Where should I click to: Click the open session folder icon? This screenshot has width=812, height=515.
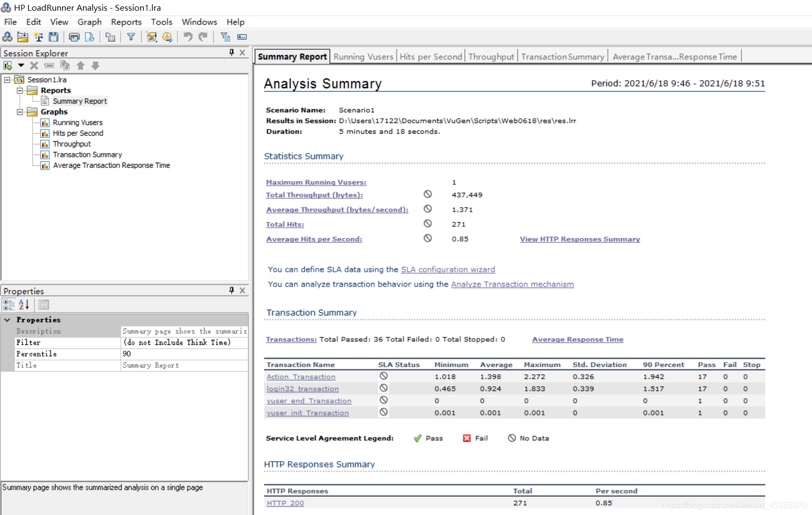[23, 37]
